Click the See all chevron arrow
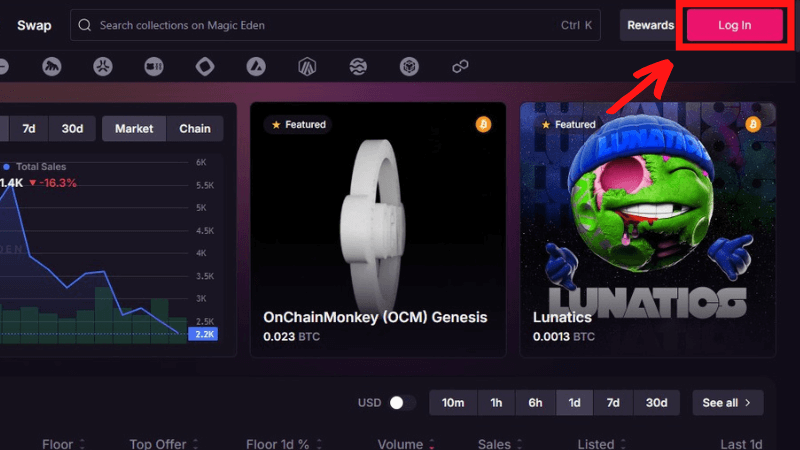This screenshot has width=800, height=450. (748, 403)
